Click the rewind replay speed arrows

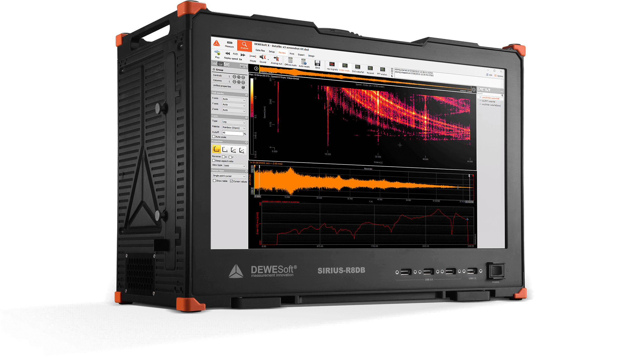[x=227, y=53]
